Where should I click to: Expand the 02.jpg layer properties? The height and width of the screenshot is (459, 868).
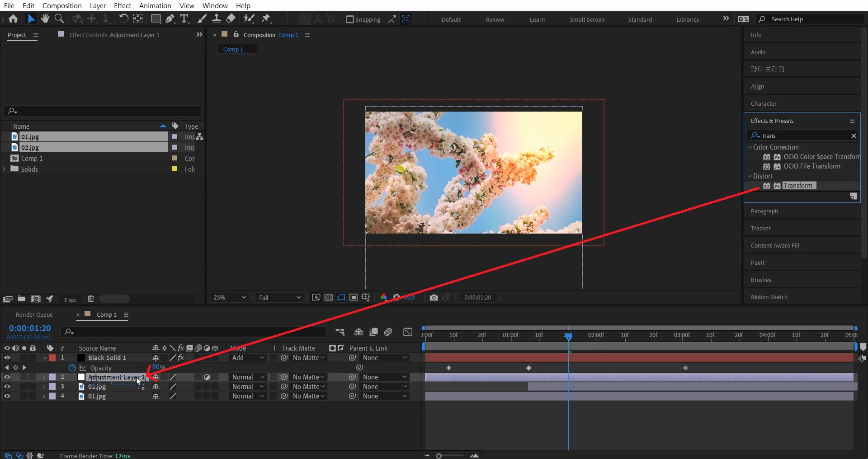tap(44, 387)
